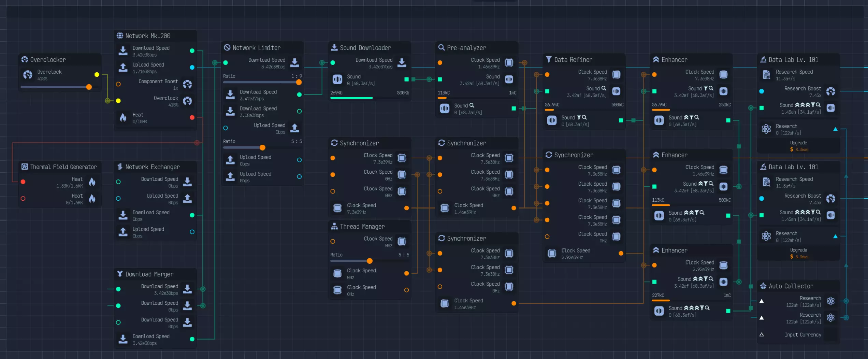This screenshot has height=359, width=868.
Task: Click the storage progress bar in Sound Downloader
Action: click(370, 98)
